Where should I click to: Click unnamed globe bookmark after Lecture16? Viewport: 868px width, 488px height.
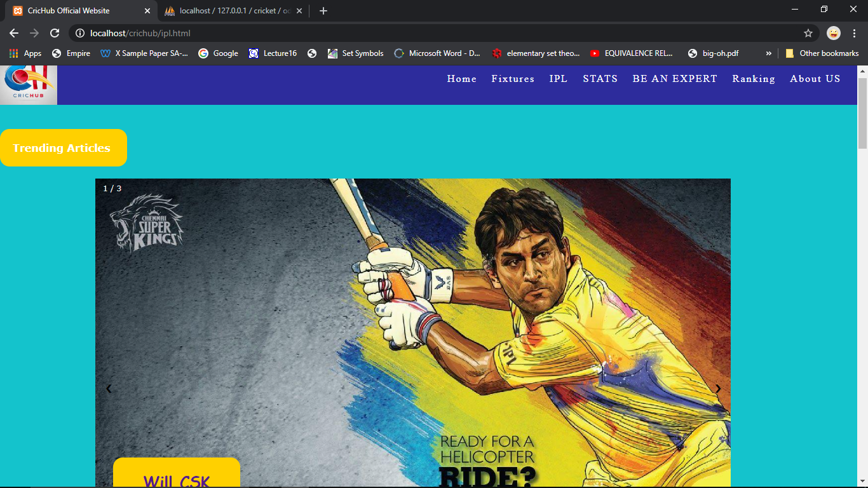click(x=312, y=53)
